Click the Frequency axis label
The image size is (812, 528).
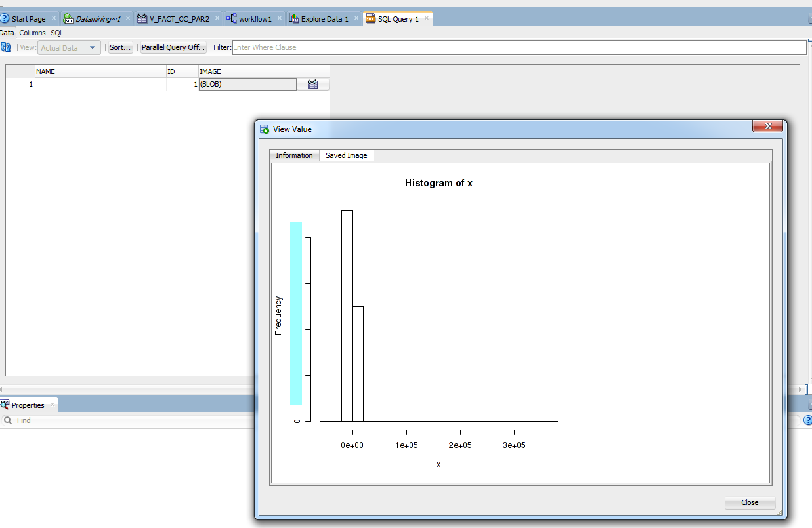coord(278,315)
